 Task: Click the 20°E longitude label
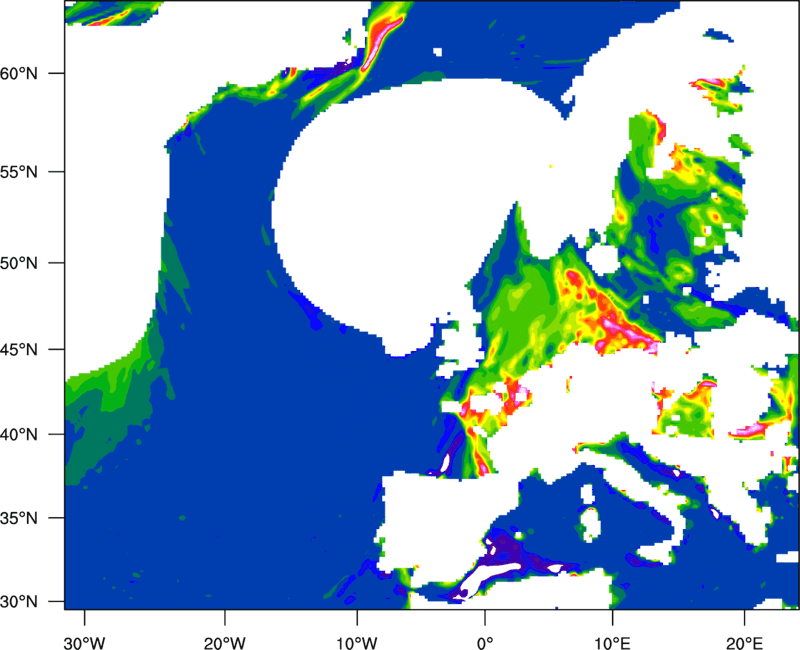pyautogui.click(x=744, y=643)
